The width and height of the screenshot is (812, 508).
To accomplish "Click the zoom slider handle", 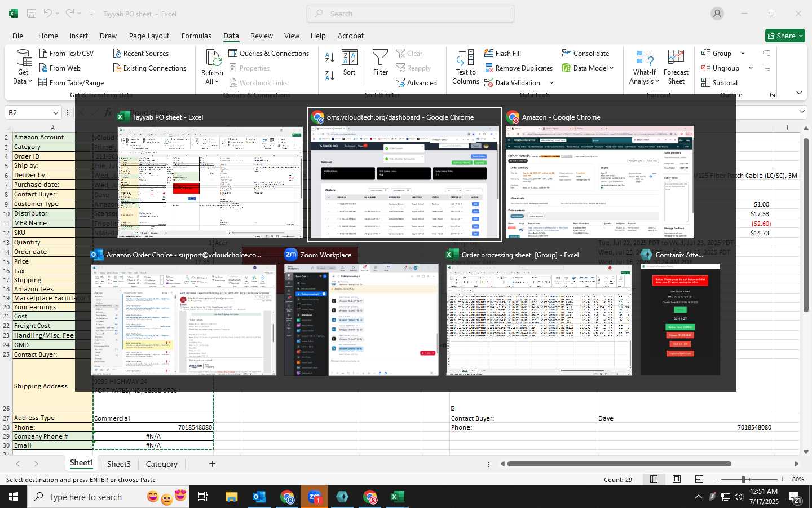I will click(x=743, y=479).
